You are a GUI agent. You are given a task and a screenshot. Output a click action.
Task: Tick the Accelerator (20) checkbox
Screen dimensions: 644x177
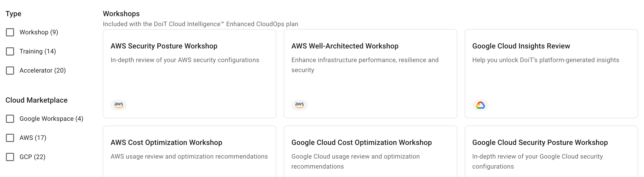(x=10, y=70)
